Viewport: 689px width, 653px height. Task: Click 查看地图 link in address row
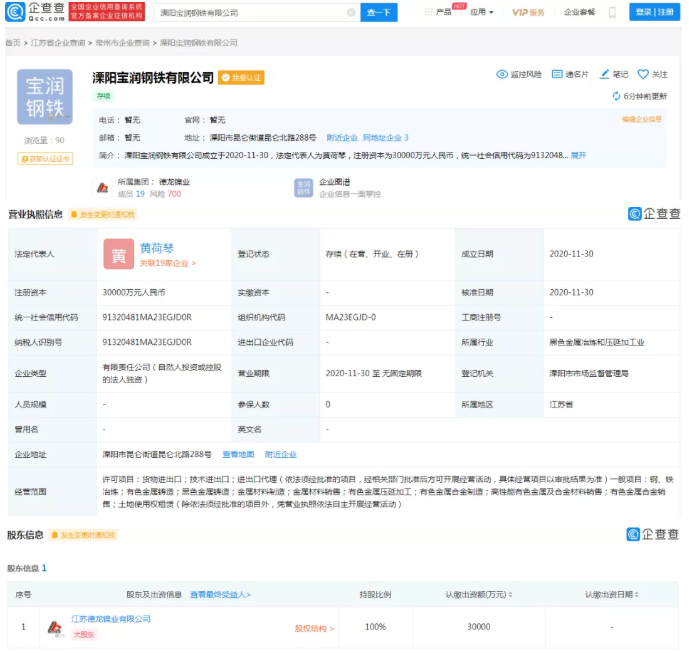coord(238,454)
